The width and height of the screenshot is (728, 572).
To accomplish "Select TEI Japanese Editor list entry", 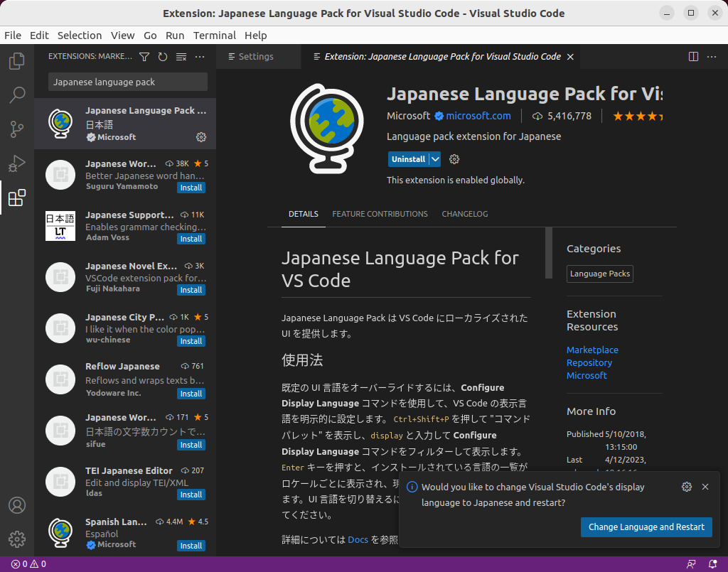I will pos(125,482).
